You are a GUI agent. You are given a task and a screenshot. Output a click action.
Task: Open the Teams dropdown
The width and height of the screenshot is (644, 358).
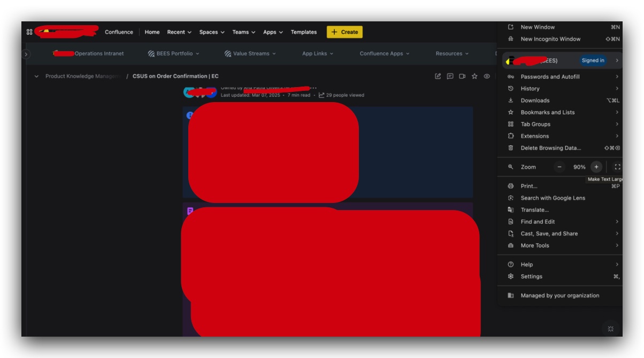244,32
